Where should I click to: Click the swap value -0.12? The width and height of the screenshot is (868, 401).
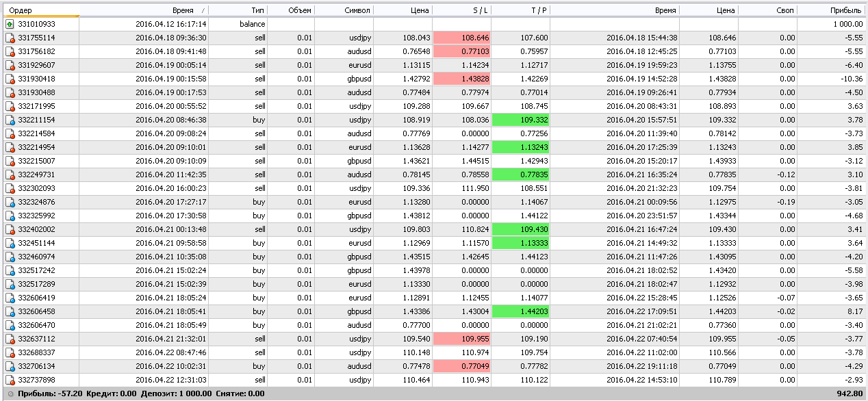785,174
